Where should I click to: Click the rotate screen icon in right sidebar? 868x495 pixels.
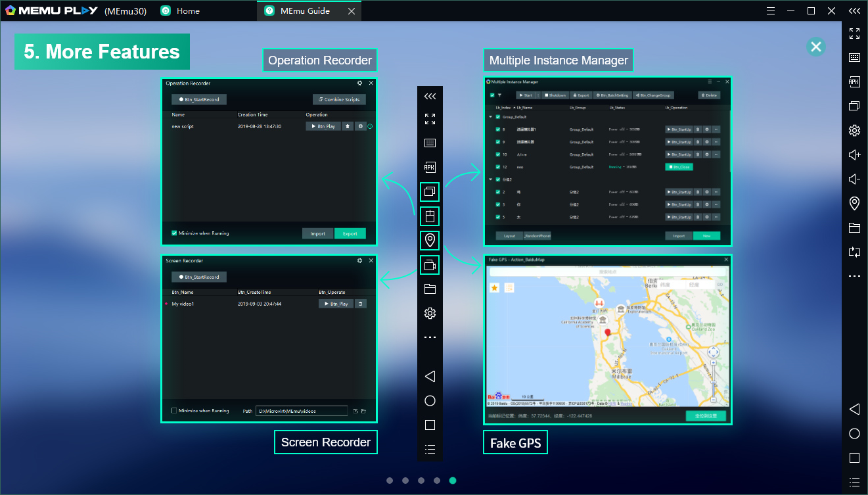point(854,252)
